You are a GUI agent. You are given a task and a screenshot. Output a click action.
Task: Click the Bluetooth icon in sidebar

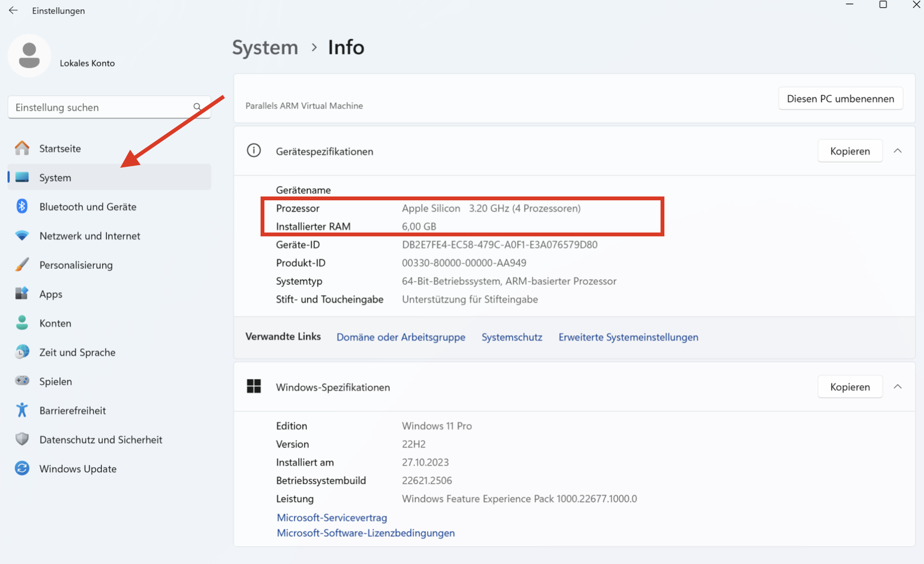(22, 206)
